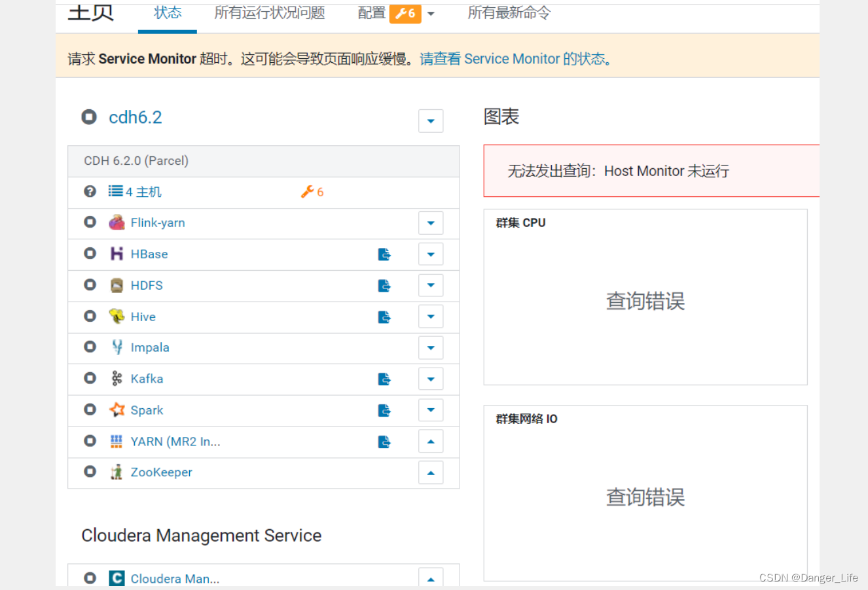Screen dimensions: 868x590
Task: Click the ZooKeeper service icon
Action: tap(117, 472)
